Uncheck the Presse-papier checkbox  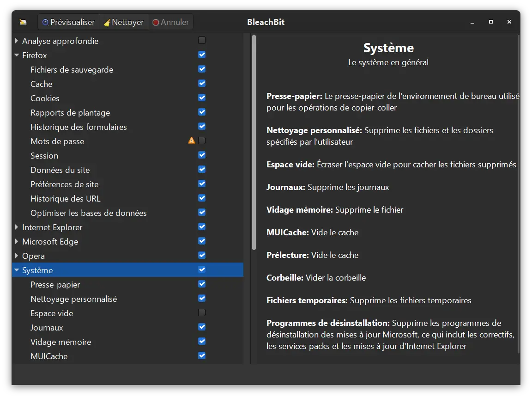pos(202,284)
